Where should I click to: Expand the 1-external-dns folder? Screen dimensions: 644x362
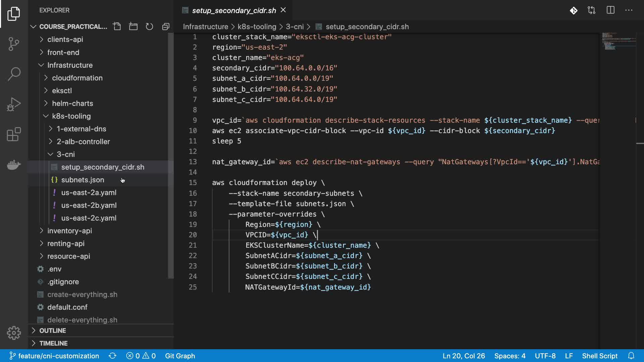pyautogui.click(x=81, y=129)
